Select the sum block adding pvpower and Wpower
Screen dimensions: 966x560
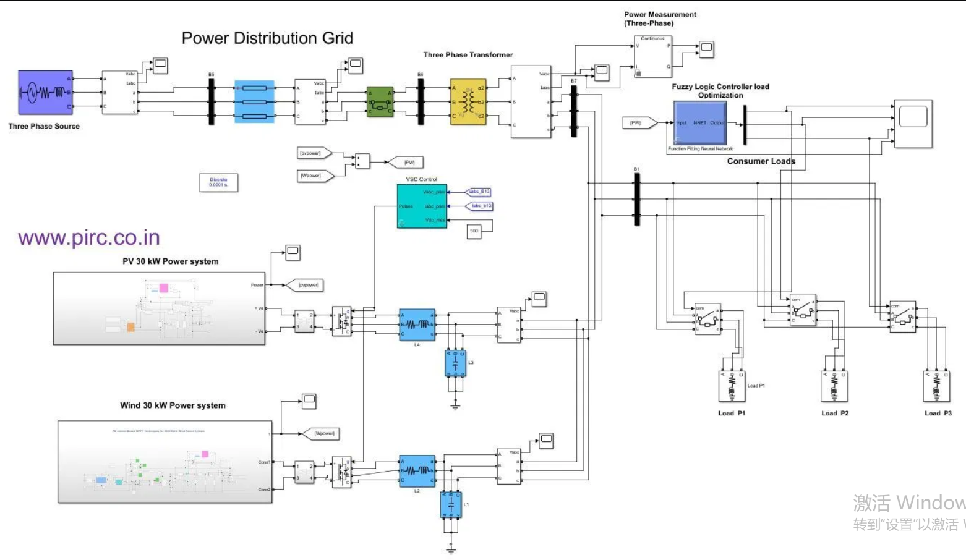362,161
